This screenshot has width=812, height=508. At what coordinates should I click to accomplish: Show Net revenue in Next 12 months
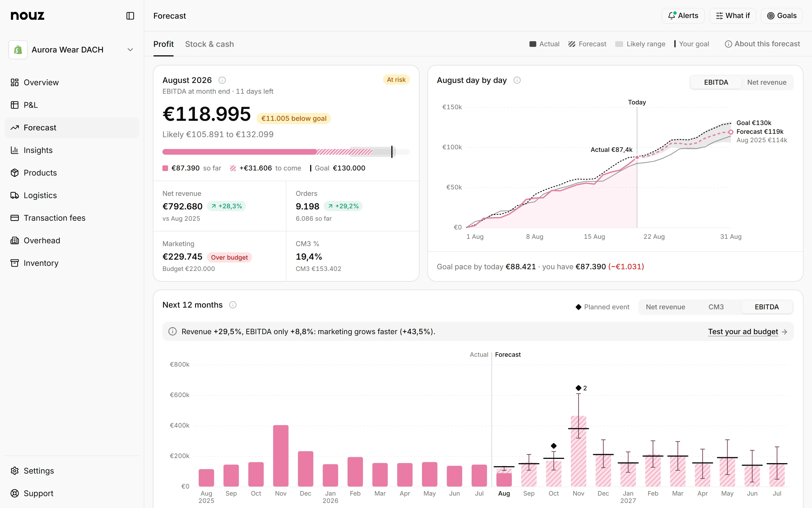tap(665, 307)
